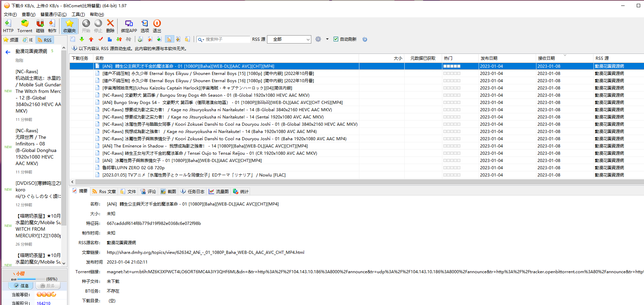Click the share.dmhy.org article link
Screen dimensions: 644x305
pos(205,252)
